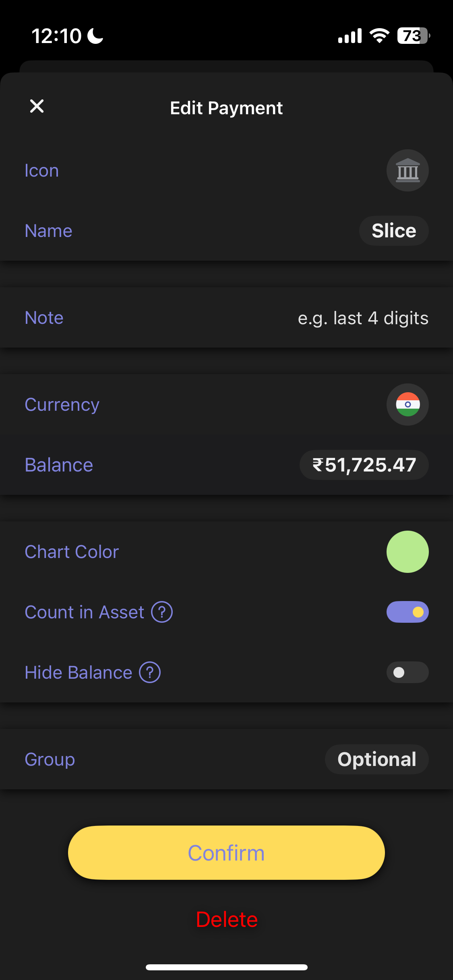This screenshot has height=980, width=453.
Task: Tap the red Delete link
Action: [227, 920]
